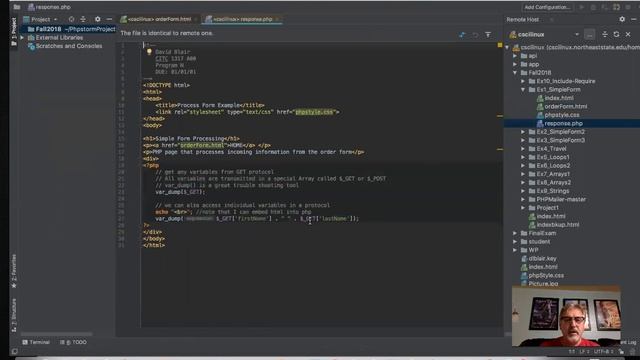The width and height of the screenshot is (640, 360).
Task: Collapse all in Remote Host tree
Action: click(x=605, y=35)
